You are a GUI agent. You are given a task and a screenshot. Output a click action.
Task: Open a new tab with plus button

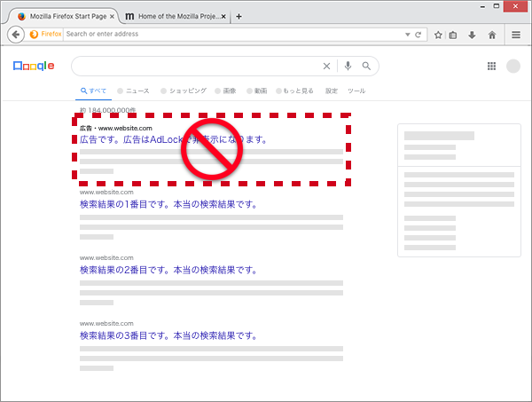tap(239, 16)
